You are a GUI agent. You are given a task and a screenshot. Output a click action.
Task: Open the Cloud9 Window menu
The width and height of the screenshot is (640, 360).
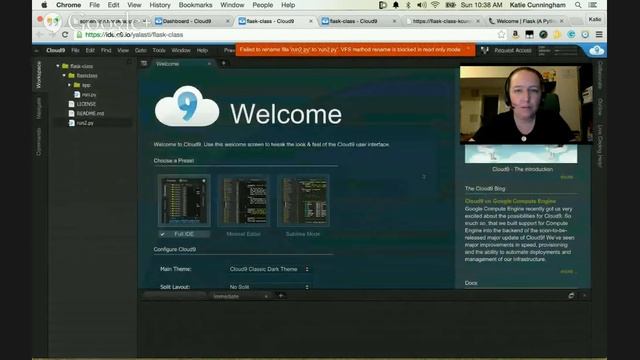pos(181,50)
